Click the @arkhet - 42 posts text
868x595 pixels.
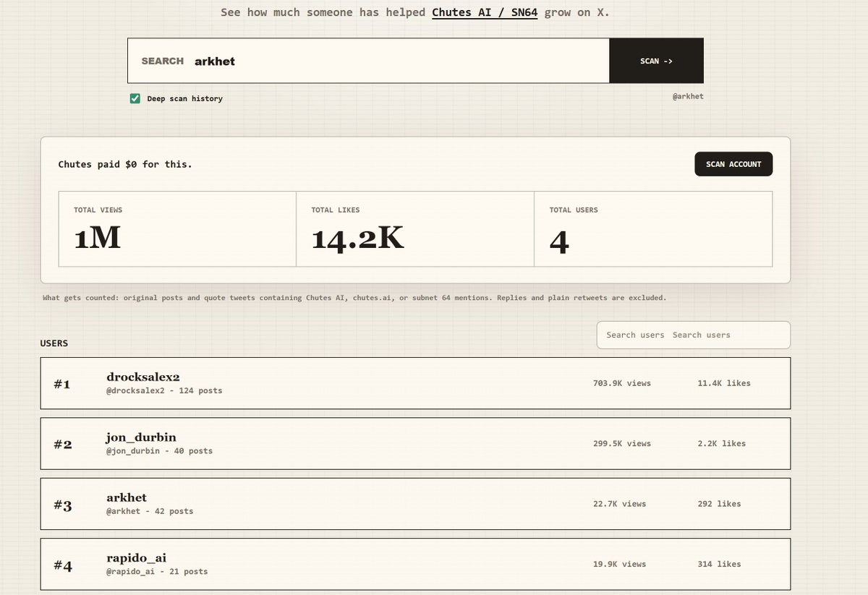click(x=150, y=511)
